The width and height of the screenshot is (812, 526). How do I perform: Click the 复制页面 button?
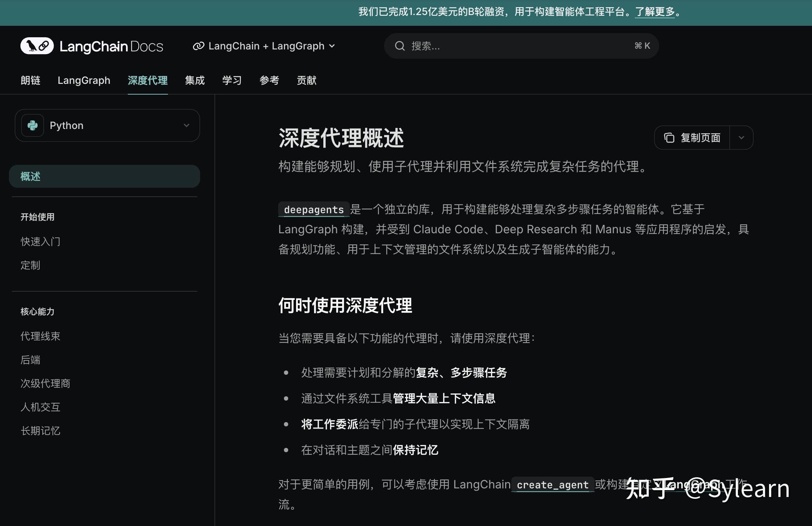pyautogui.click(x=692, y=138)
